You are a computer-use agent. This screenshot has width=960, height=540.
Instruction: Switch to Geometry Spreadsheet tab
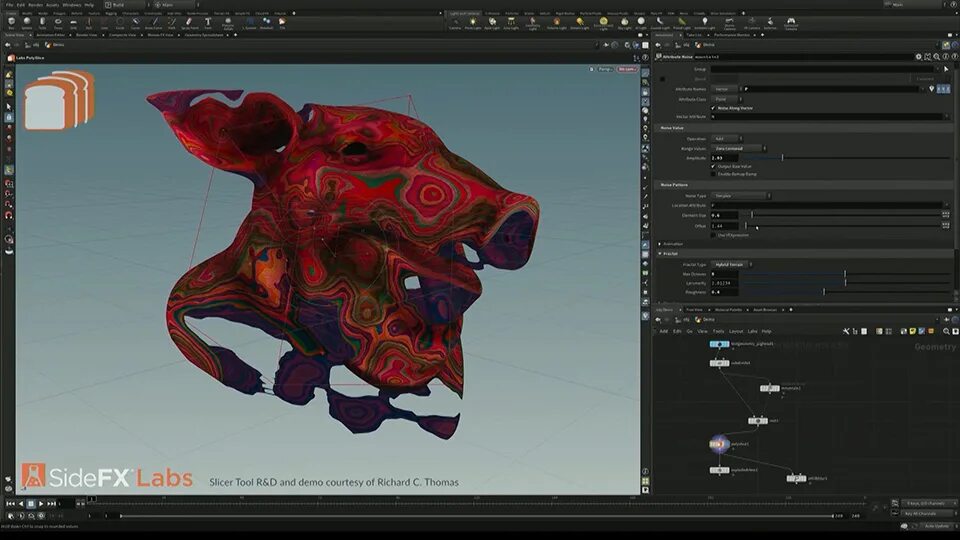204,35
